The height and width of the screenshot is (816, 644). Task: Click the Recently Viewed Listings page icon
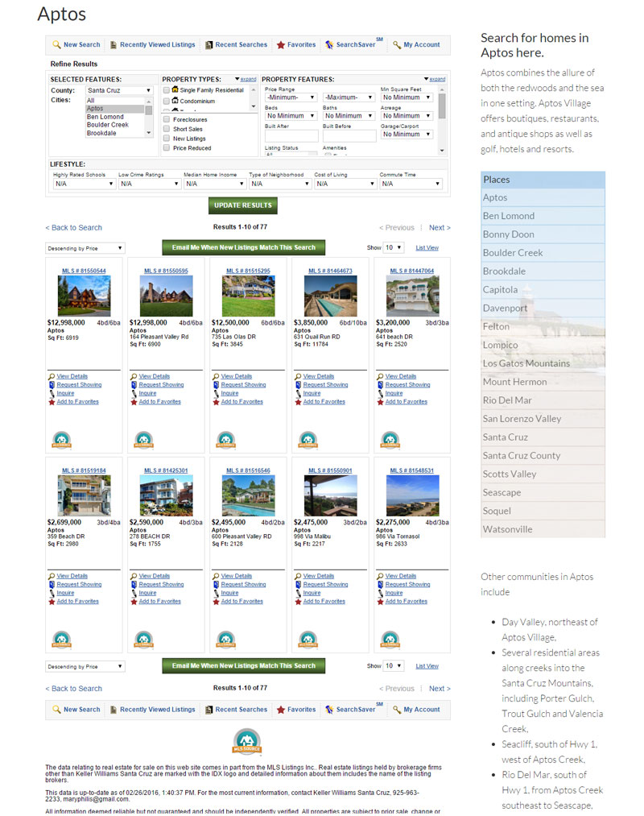[113, 44]
